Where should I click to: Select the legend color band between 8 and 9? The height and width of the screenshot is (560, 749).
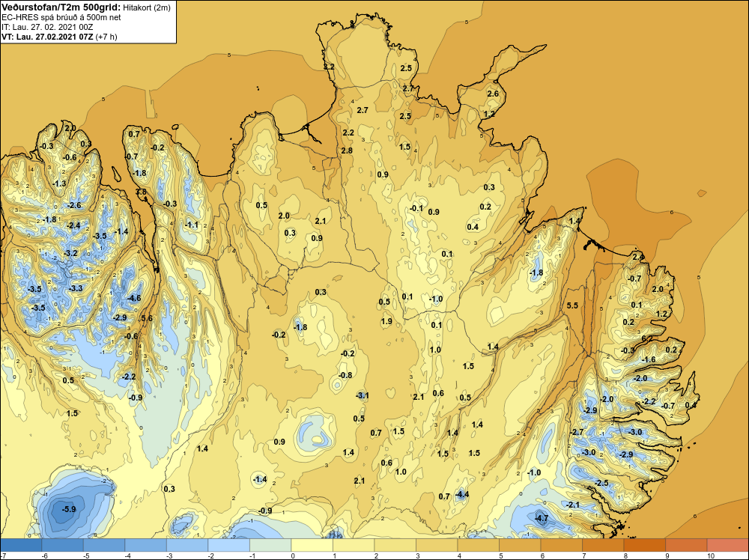[644, 545]
